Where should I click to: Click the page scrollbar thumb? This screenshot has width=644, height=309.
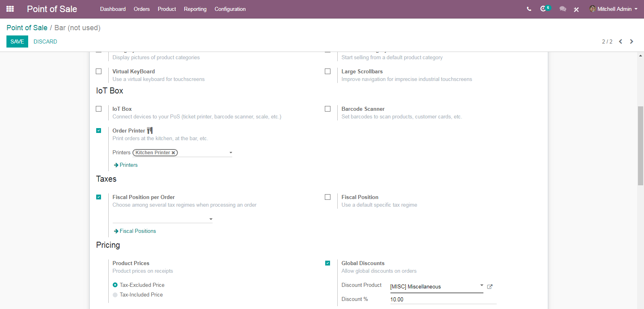tap(640, 145)
